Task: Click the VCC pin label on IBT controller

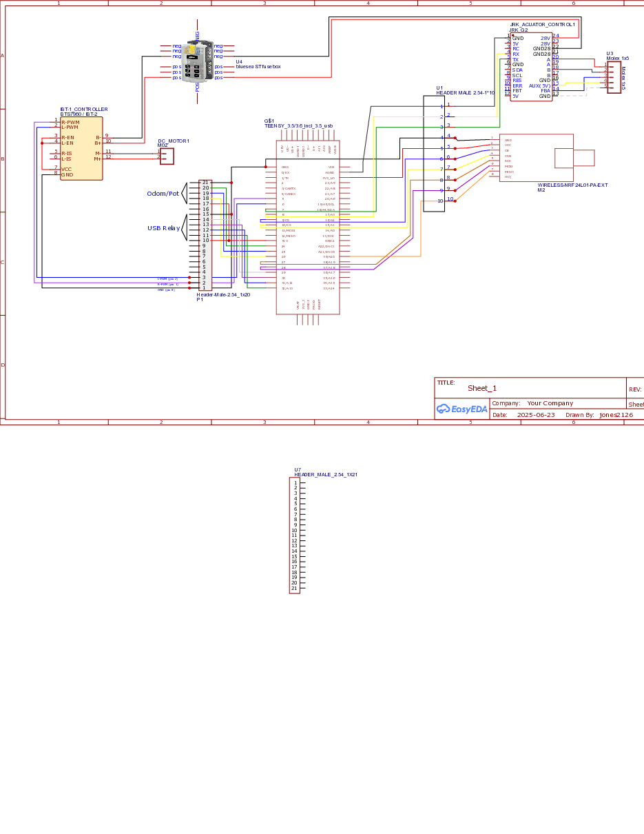Action: pos(66,169)
